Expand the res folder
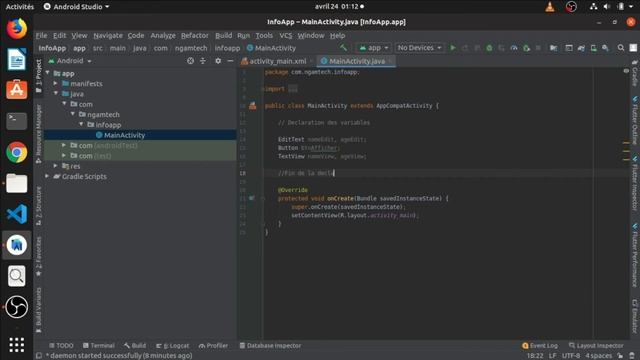 point(56,166)
